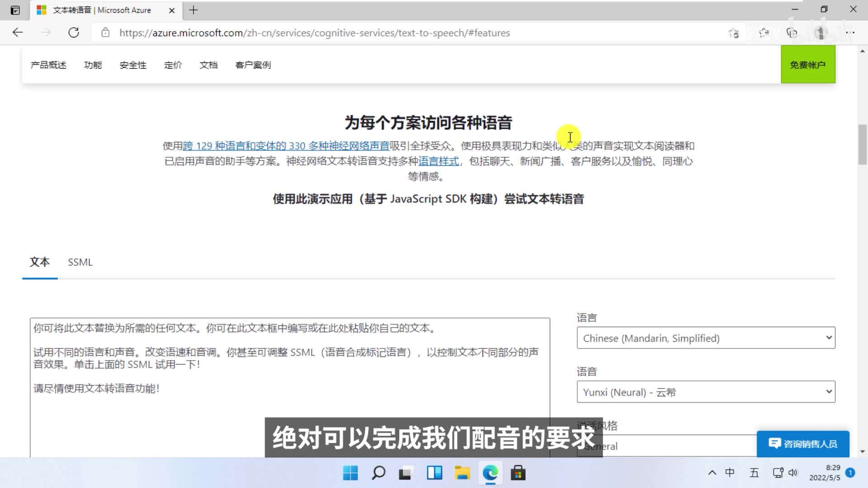Open browser favorites star icon
The image size is (868, 488).
coord(764,33)
